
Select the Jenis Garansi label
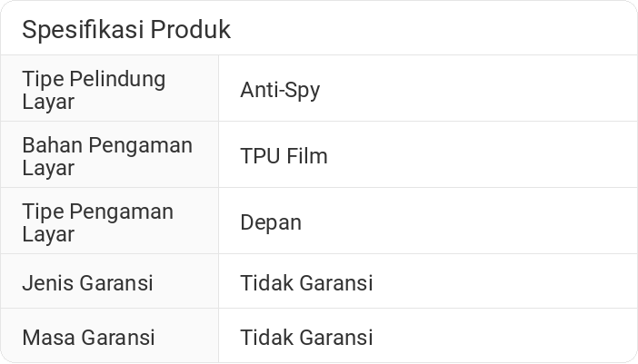point(87,283)
